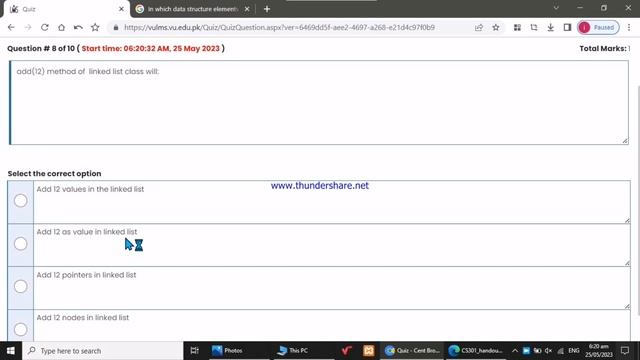Viewport: 640px width, 360px height.
Task: Click the 'Select the correct option' heading
Action: click(x=54, y=173)
